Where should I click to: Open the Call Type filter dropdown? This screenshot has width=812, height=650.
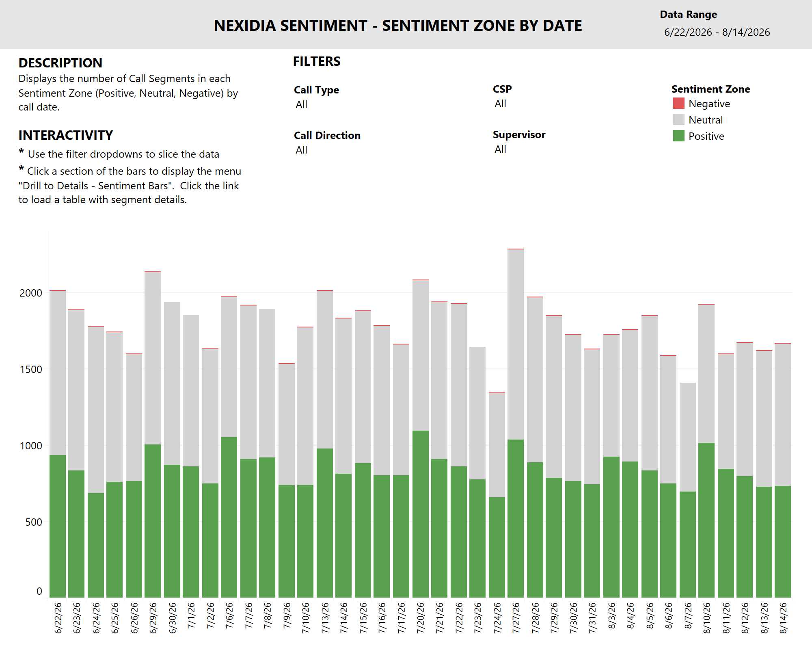tap(301, 105)
